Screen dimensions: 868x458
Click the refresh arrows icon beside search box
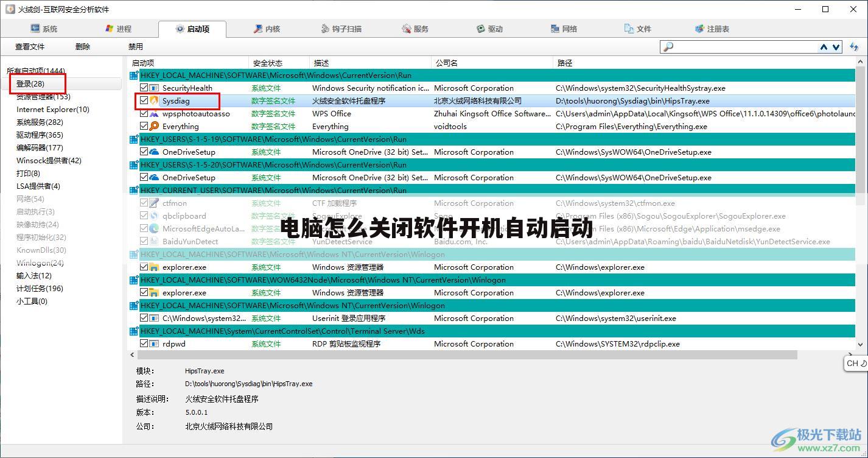click(x=853, y=47)
